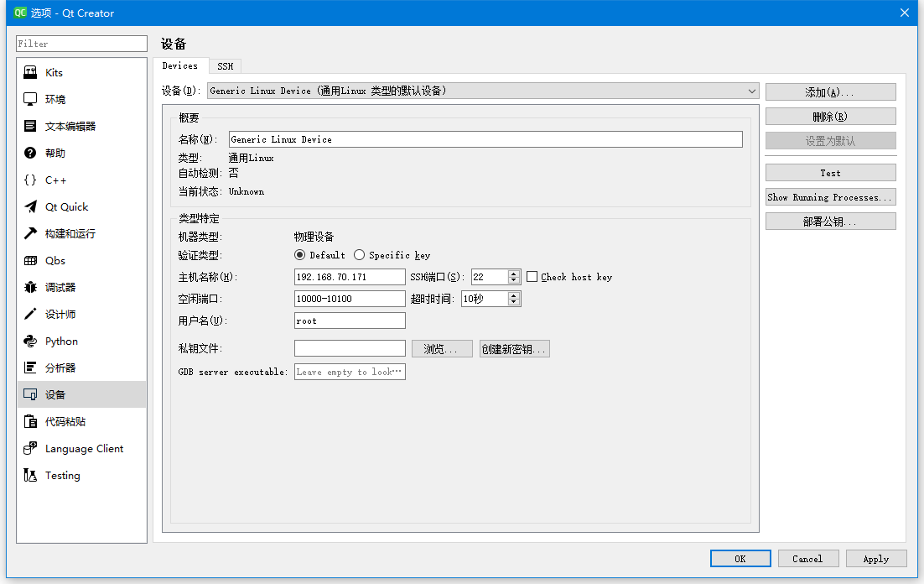
Task: Click the Cancel button
Action: [x=808, y=559]
